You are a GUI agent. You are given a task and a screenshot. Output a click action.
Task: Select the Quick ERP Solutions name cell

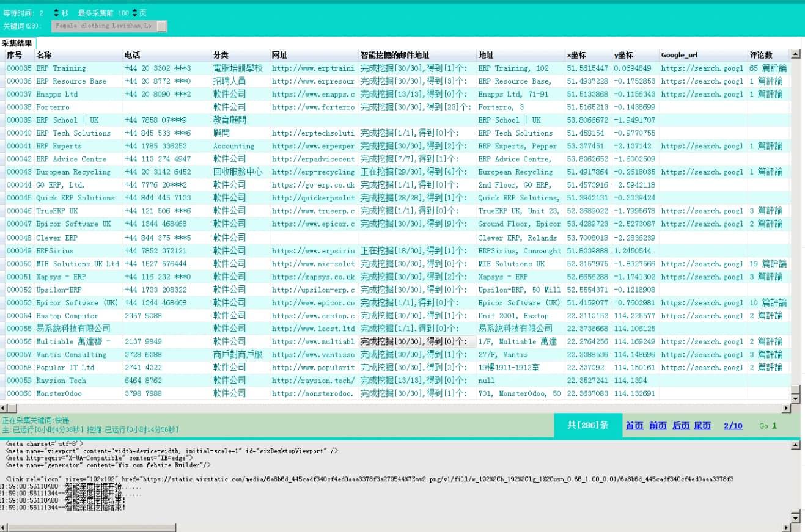[x=78, y=198]
